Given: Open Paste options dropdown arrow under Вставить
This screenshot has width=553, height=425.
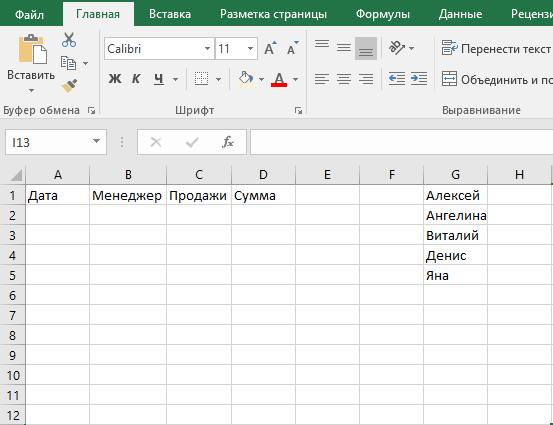Looking at the screenshot, I should (x=31, y=91).
